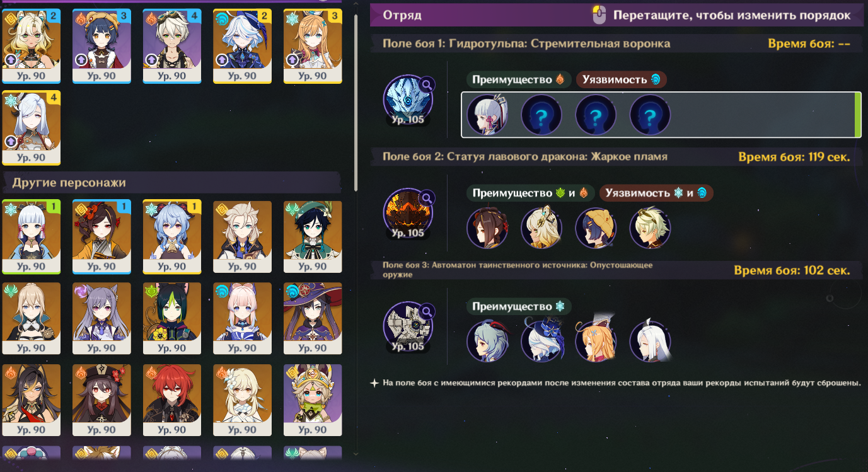Click the 'Уязвимость' tag in battlefield 2
The width and height of the screenshot is (868, 472).
(656, 193)
